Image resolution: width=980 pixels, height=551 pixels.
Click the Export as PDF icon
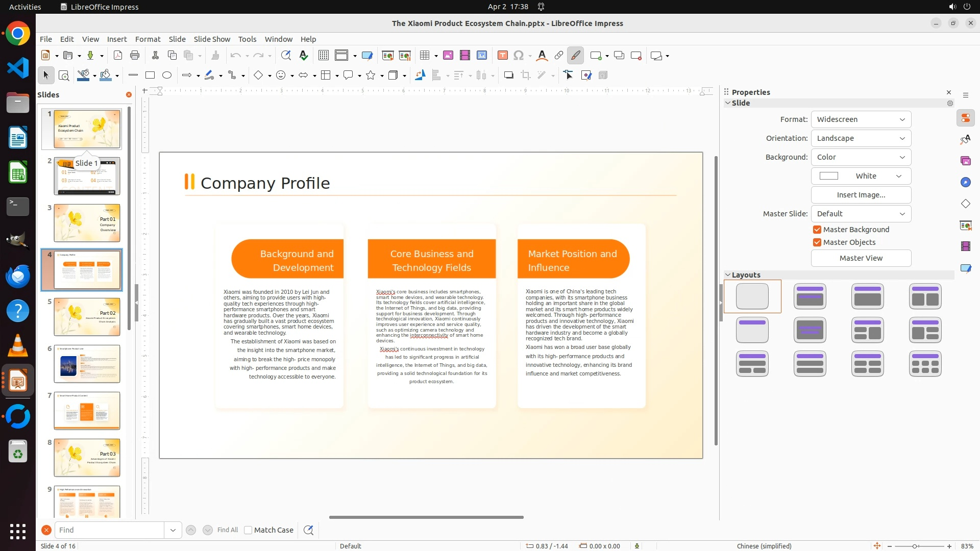[x=118, y=56]
